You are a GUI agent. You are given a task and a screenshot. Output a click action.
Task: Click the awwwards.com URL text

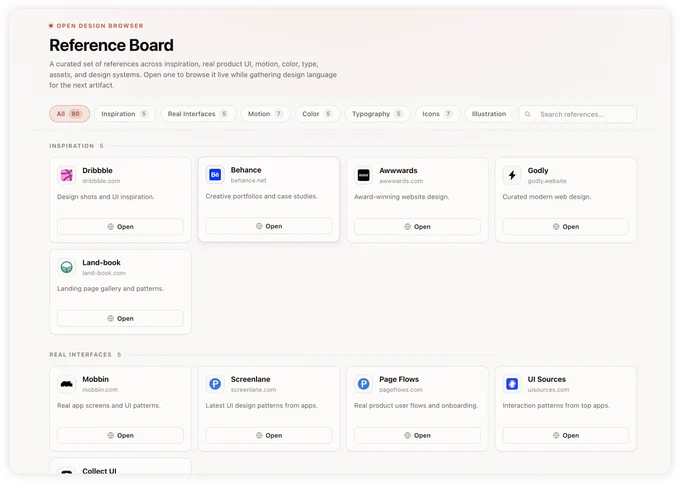401,181
